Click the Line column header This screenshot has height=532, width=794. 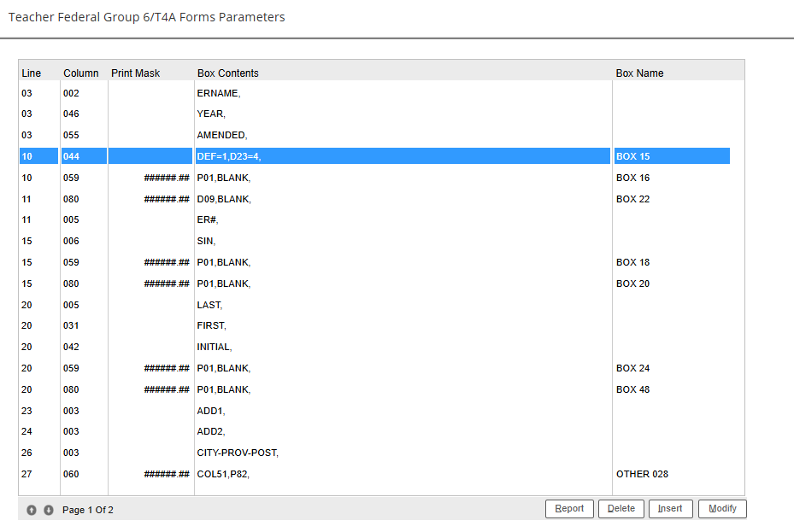tap(31, 73)
